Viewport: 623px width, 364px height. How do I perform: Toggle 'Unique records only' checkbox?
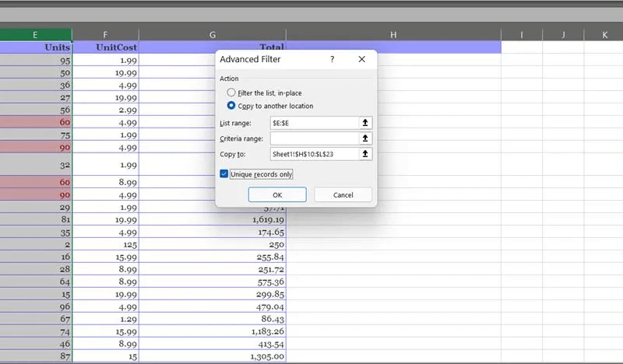click(x=224, y=174)
